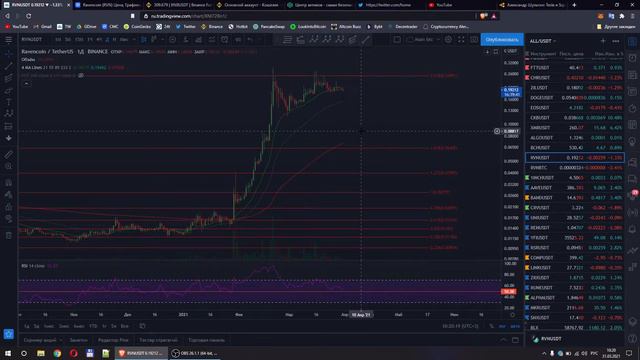640x360 pixels.
Task: Toggle auto scale in bottom bar
Action: tap(515, 326)
